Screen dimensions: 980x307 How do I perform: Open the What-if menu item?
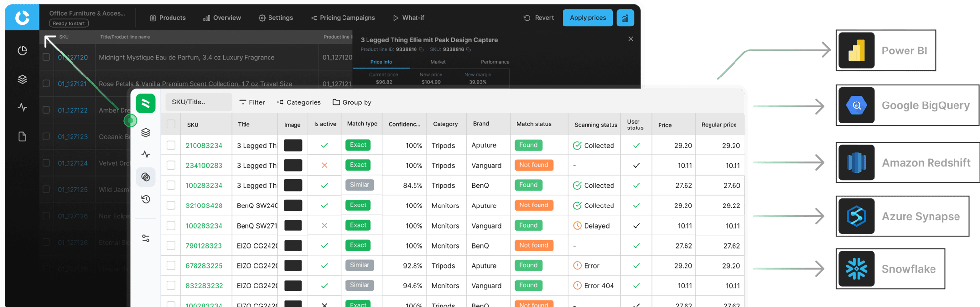pyautogui.click(x=409, y=18)
